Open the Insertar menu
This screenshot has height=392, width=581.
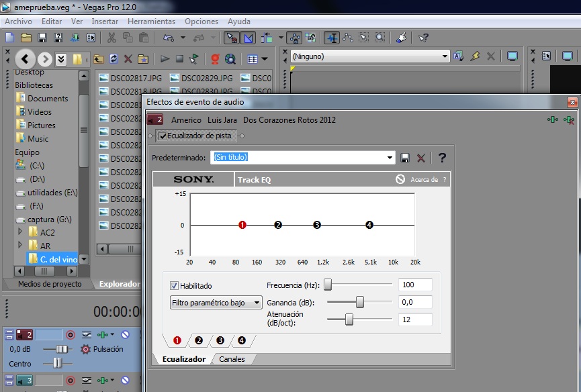pyautogui.click(x=105, y=21)
